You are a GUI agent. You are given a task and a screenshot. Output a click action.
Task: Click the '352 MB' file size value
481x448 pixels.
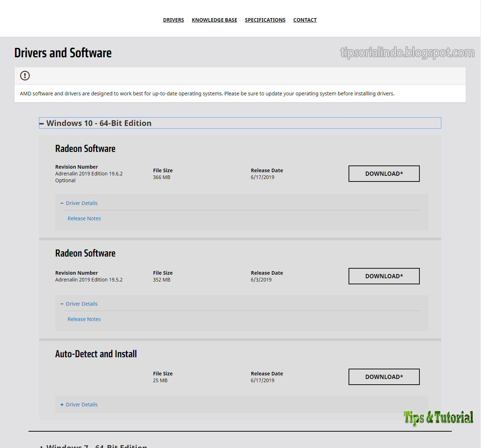[162, 280]
